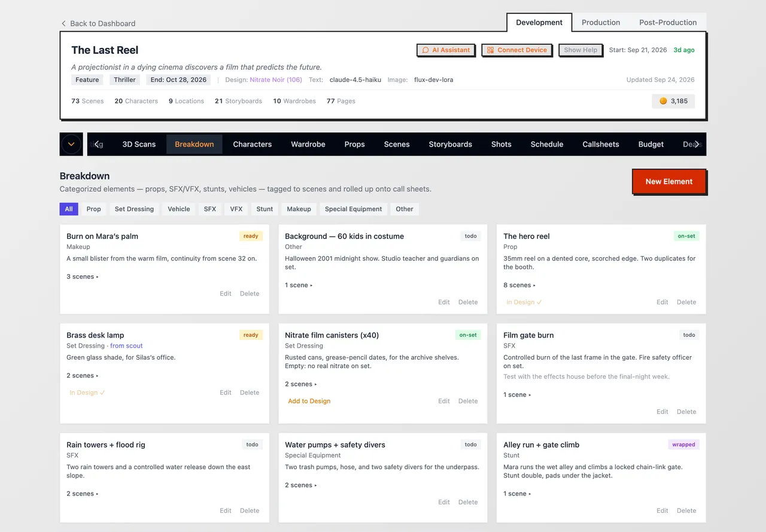The image size is (766, 532).
Task: Click the Show Help button
Action: coord(580,50)
